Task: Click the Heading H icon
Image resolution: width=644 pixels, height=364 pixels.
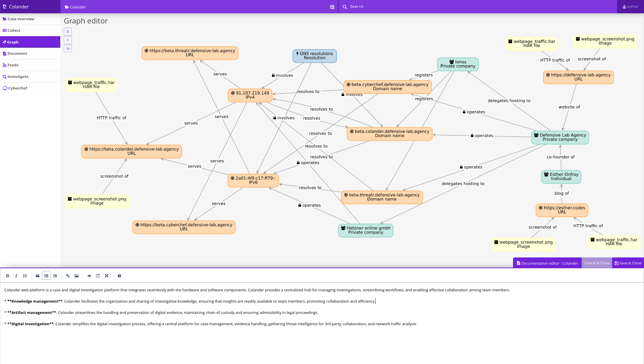Action: (x=25, y=276)
